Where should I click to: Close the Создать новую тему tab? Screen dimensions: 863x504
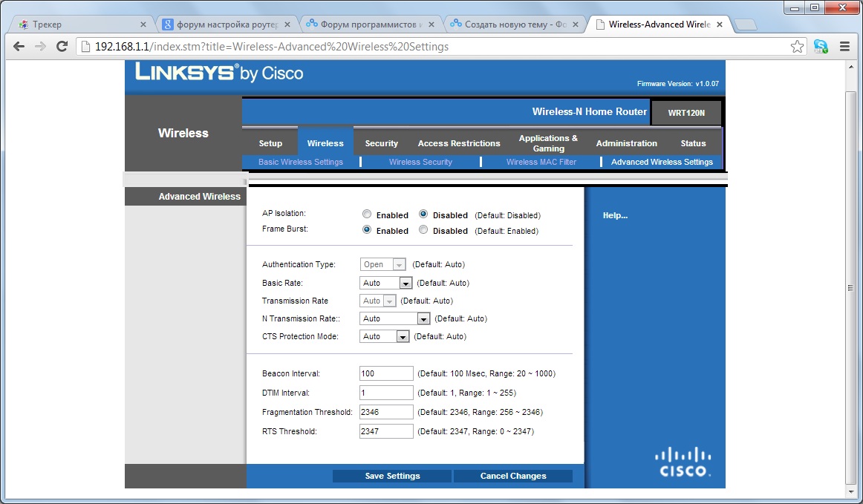pos(576,24)
